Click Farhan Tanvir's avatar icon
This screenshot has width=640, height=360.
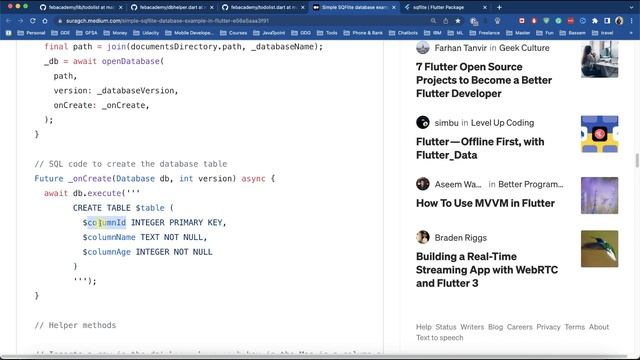click(423, 47)
